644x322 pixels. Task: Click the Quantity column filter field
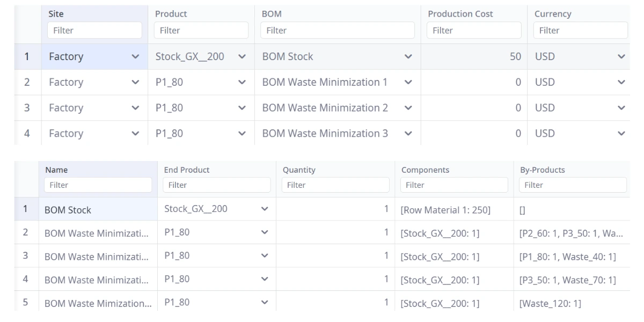335,185
